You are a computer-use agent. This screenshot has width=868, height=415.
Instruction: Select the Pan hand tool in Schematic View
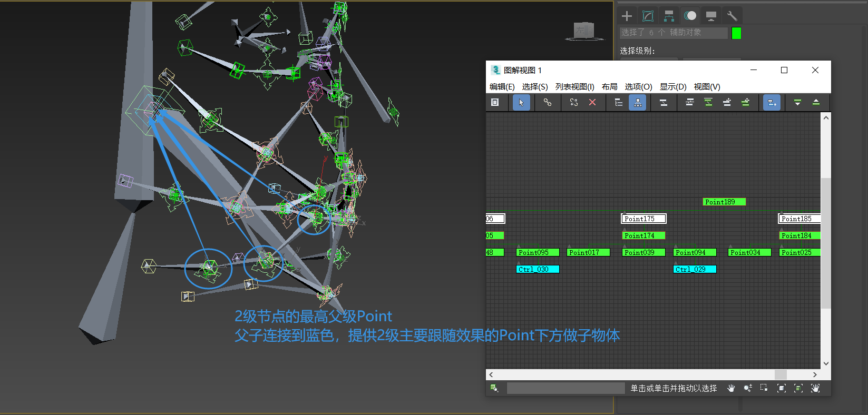click(x=731, y=388)
